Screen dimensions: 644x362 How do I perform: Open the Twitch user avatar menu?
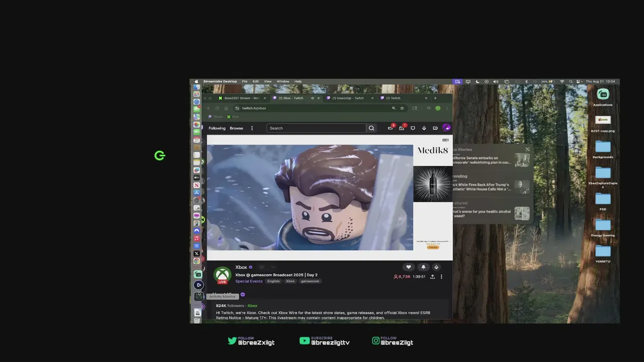coord(446,128)
